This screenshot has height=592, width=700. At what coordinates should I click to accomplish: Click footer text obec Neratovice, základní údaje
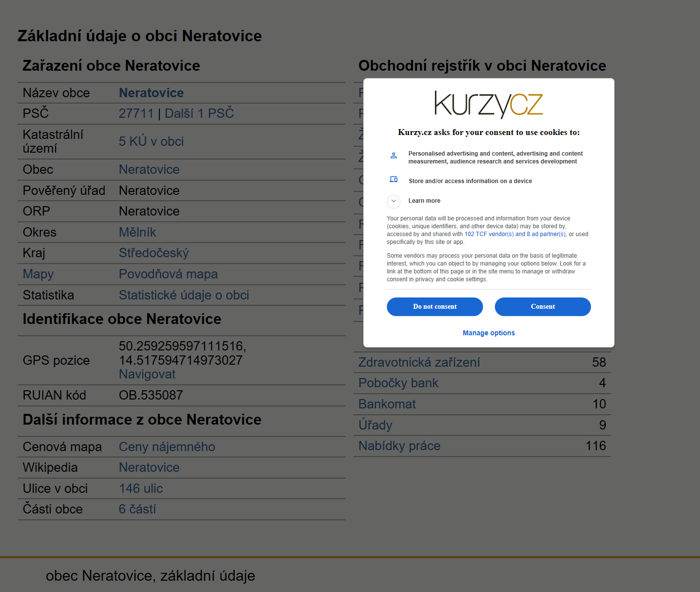click(x=150, y=575)
